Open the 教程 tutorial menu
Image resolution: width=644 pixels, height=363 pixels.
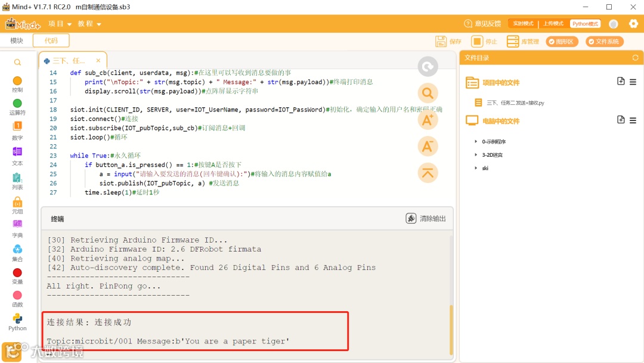click(x=89, y=24)
